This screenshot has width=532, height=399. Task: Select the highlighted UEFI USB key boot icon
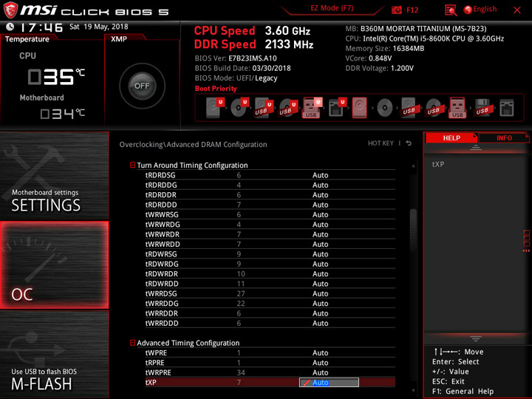[312, 108]
